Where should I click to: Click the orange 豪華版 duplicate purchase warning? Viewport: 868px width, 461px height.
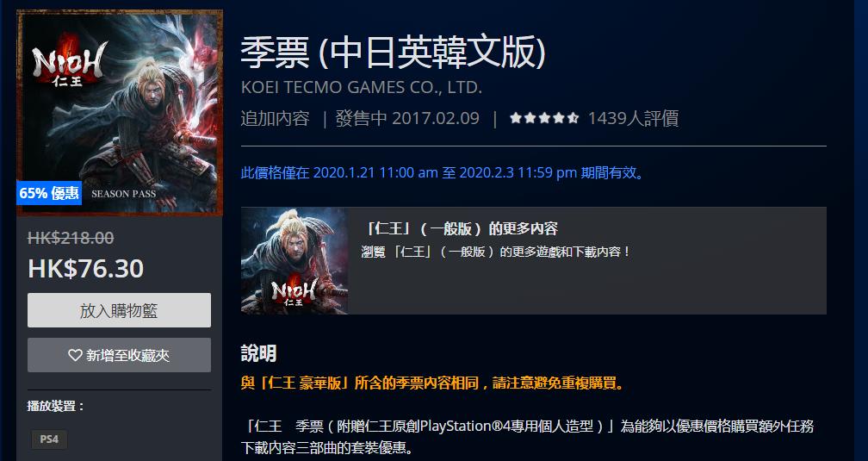click(x=433, y=383)
